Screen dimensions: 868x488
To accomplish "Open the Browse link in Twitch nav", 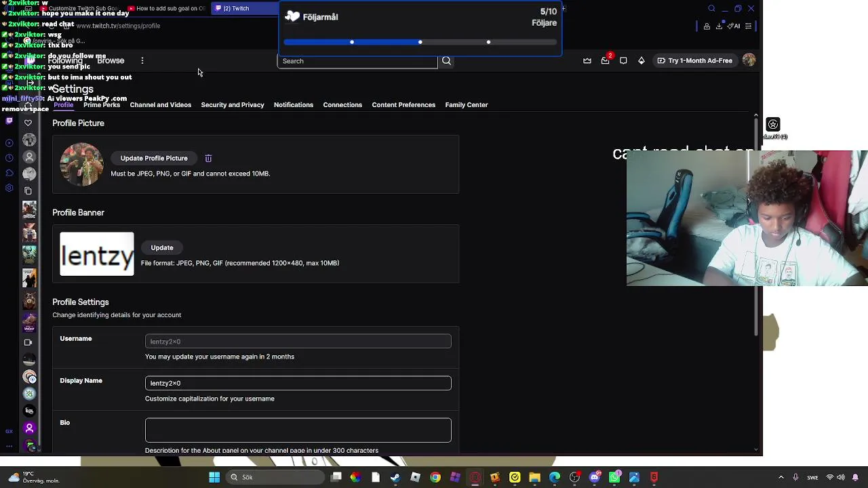I will [x=111, y=61].
